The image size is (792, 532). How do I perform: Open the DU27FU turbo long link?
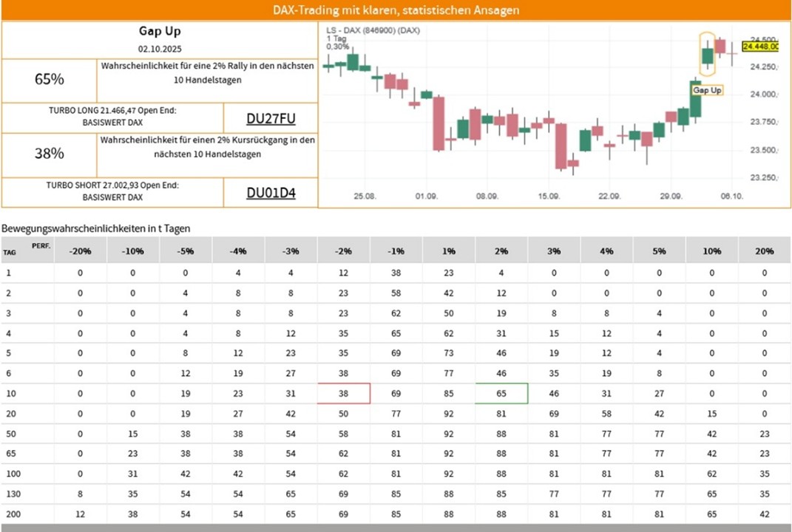[271, 119]
